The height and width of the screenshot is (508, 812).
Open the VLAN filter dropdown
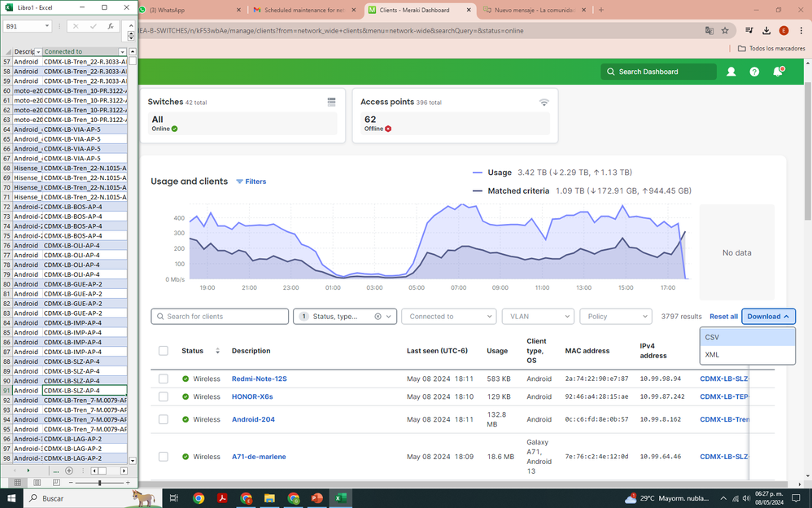point(538,317)
